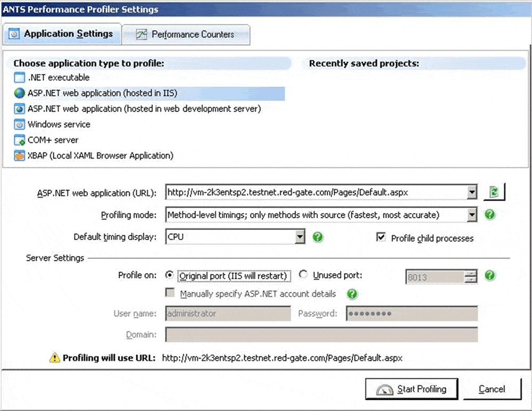Click the Recently saved projects heading

(364, 63)
